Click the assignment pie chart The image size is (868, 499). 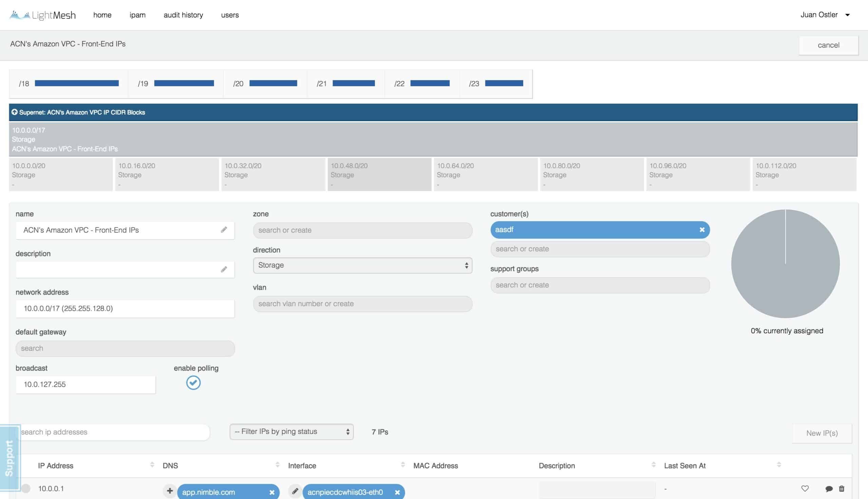tap(785, 264)
